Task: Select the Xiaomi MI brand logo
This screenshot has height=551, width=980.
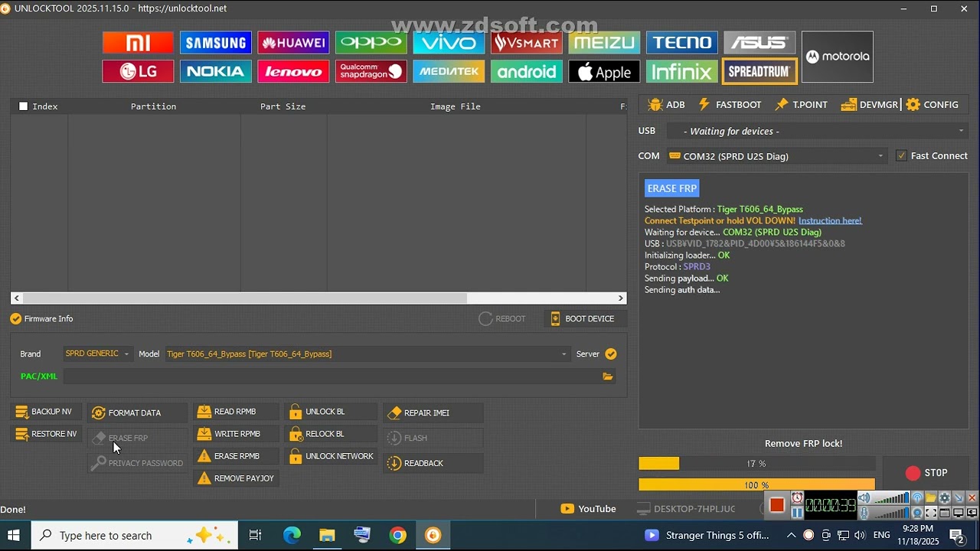Action: click(x=138, y=43)
